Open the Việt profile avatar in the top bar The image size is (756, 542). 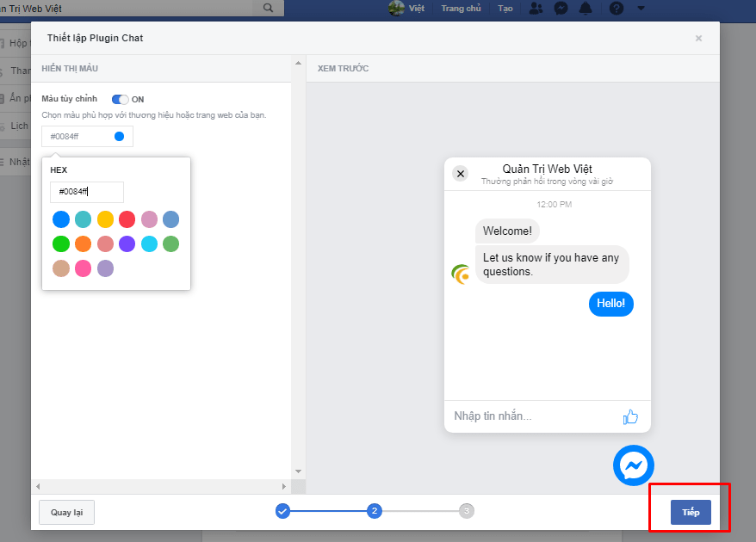[396, 9]
